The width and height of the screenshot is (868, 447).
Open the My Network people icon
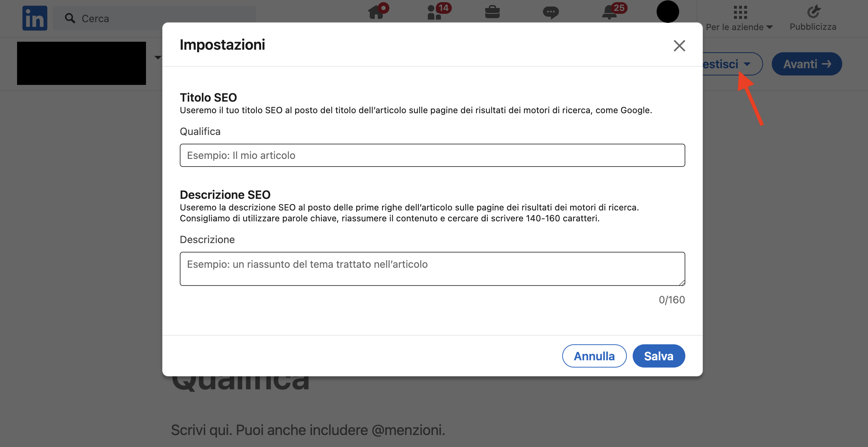point(434,12)
